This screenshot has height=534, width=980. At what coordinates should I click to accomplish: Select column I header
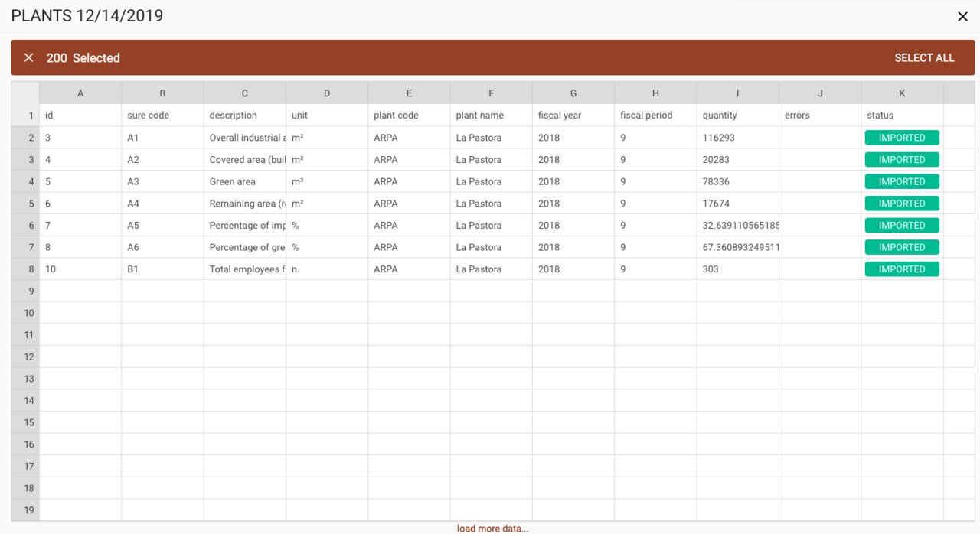tap(737, 93)
